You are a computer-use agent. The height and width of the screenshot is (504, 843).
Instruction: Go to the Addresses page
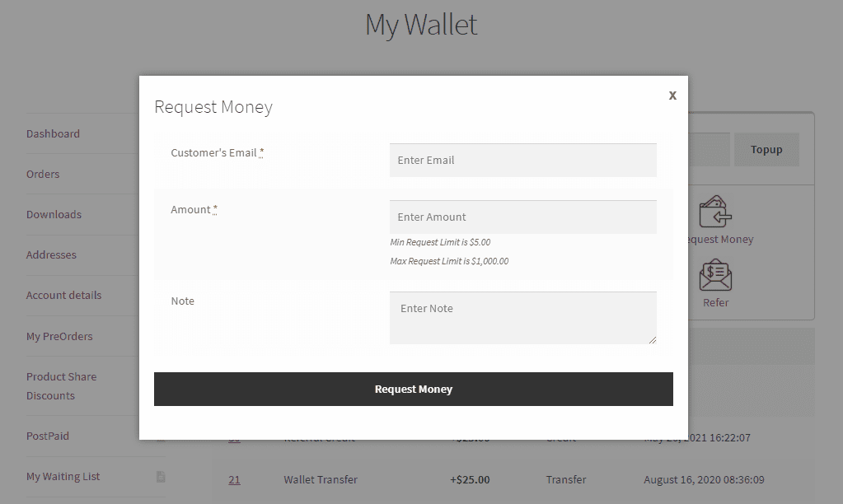pyautogui.click(x=51, y=254)
